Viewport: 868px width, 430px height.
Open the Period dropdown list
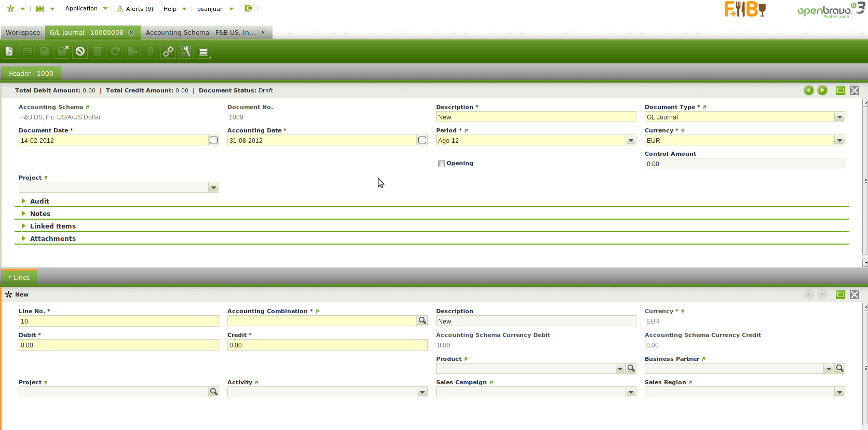pyautogui.click(x=631, y=141)
